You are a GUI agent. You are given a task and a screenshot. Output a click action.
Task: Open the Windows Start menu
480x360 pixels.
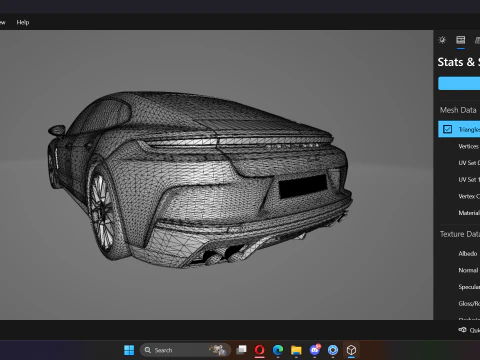(129, 350)
